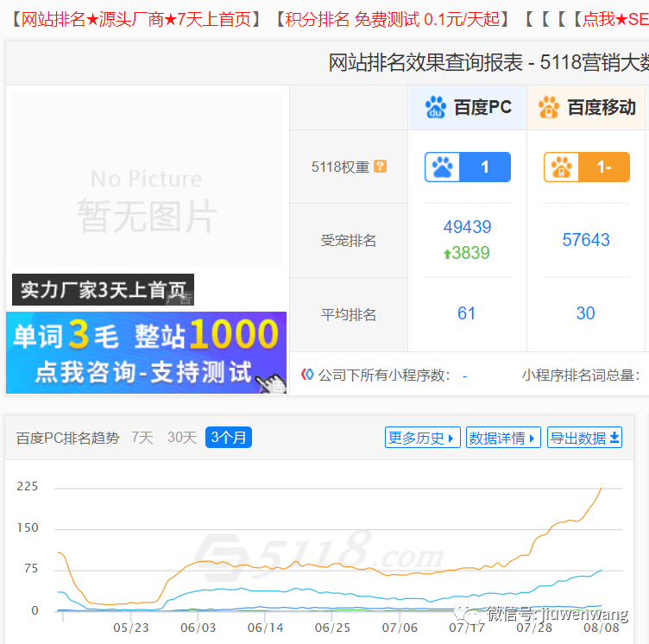Click the blue Baidu PC paw icon

click(x=436, y=107)
